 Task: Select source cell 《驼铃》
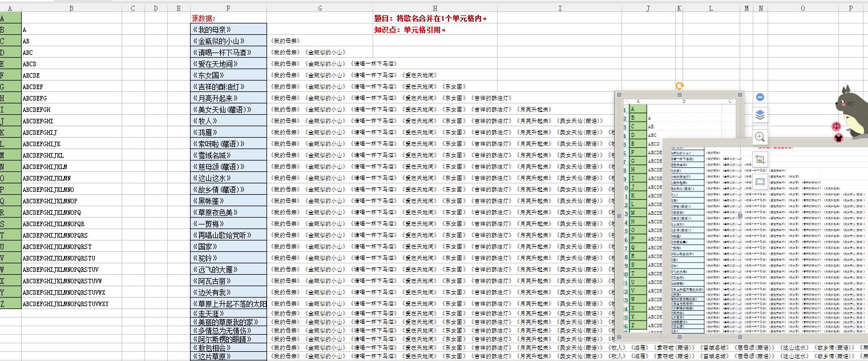228,258
